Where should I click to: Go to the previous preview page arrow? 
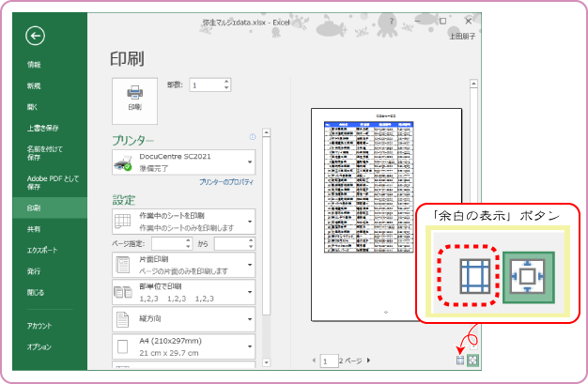click(315, 361)
